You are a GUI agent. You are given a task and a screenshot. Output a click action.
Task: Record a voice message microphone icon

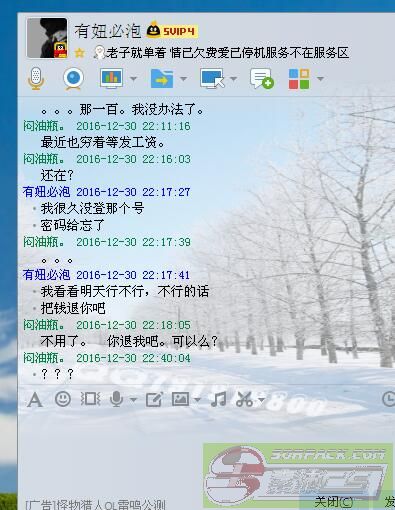click(116, 399)
